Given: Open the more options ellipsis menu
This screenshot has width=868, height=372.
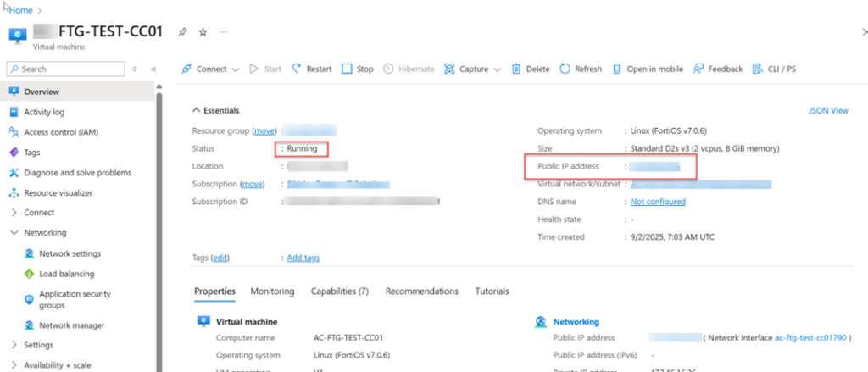Looking at the screenshot, I should 223,32.
